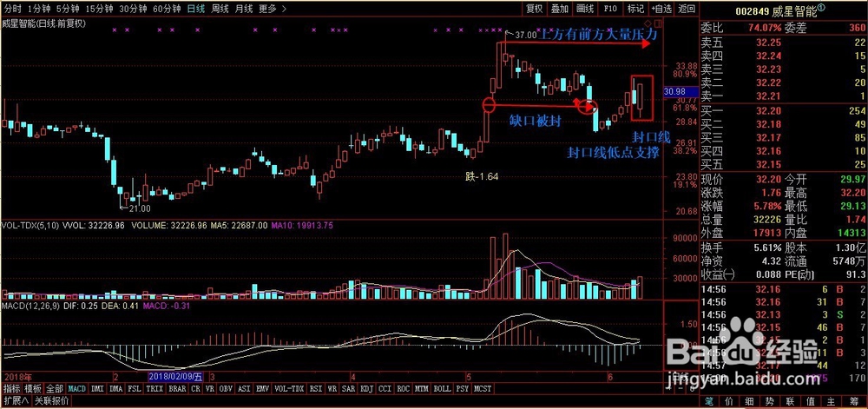The height and width of the screenshot is (409, 868).
Task: Open the 关联报价 related quotes tab
Action: [51, 400]
